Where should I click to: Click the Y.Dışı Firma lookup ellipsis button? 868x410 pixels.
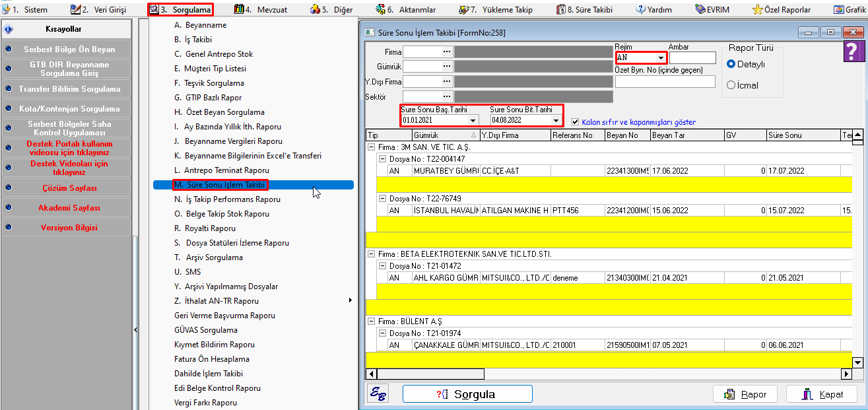[x=447, y=82]
